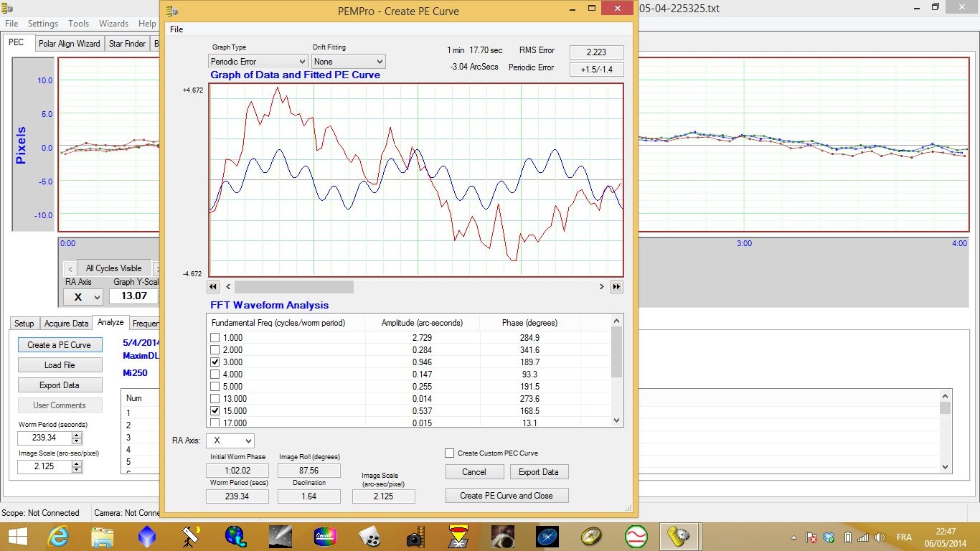
Task: Toggle the 17.000 frequency checkbox
Action: pos(215,423)
